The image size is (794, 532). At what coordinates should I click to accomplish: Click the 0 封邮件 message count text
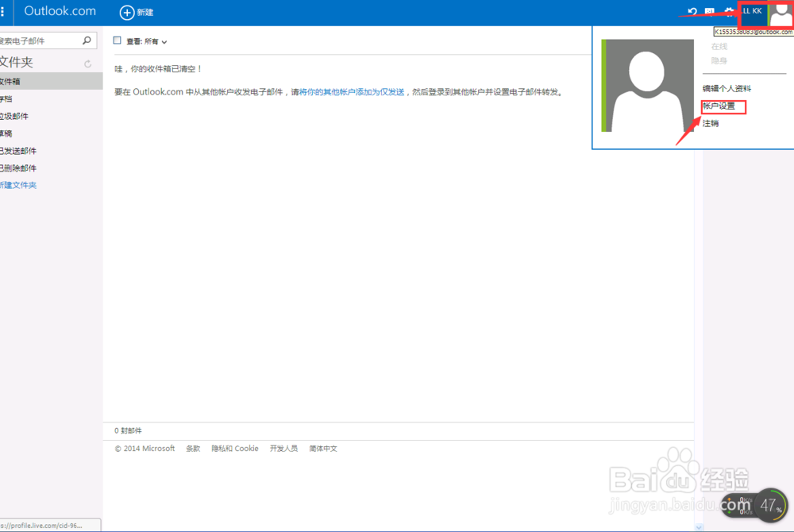pyautogui.click(x=128, y=431)
